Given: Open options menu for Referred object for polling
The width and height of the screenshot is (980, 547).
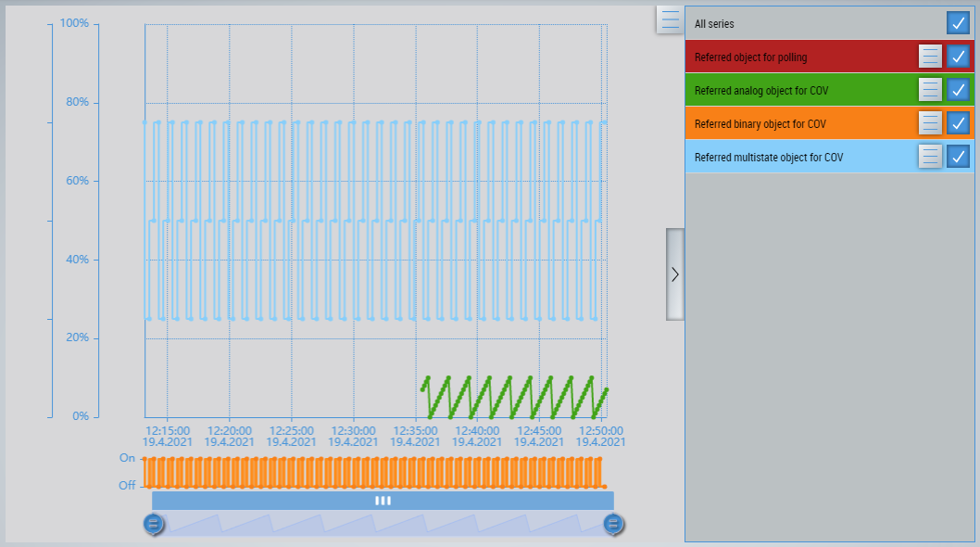Looking at the screenshot, I should (930, 57).
